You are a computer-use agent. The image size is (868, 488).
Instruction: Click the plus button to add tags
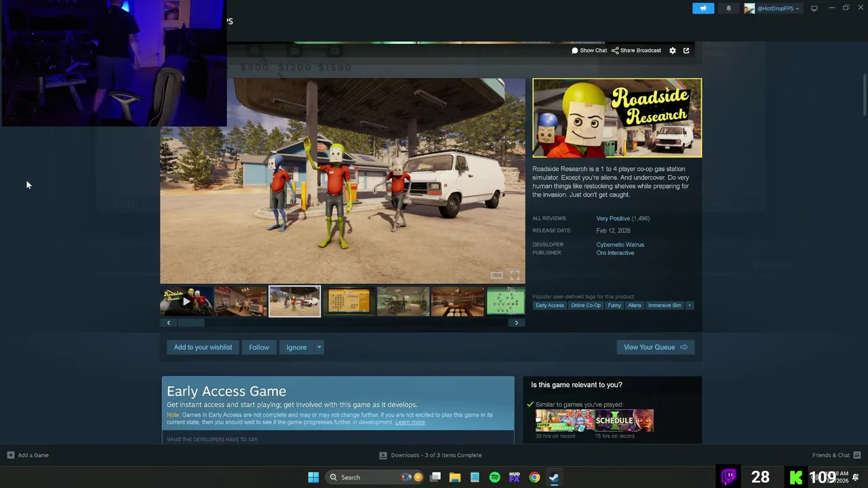point(690,306)
